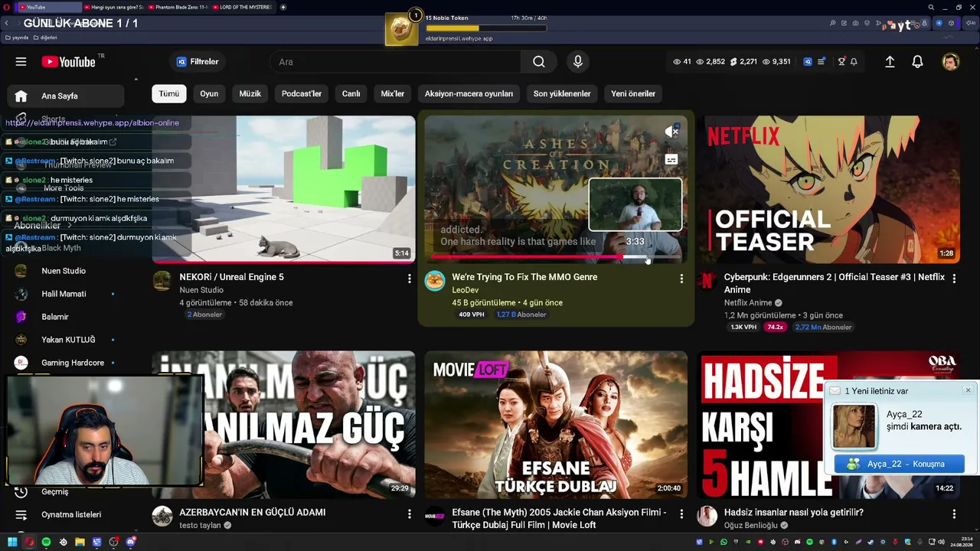
Task: Open options for We're Trying To Fix The MMO Genre
Action: pos(681,279)
